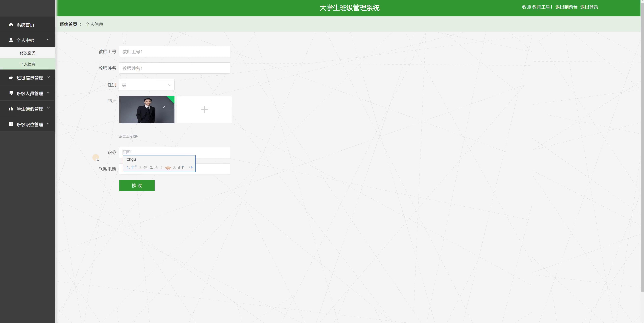Click 退出到前台 in the header
Screen dimensions: 644x323
point(566,7)
